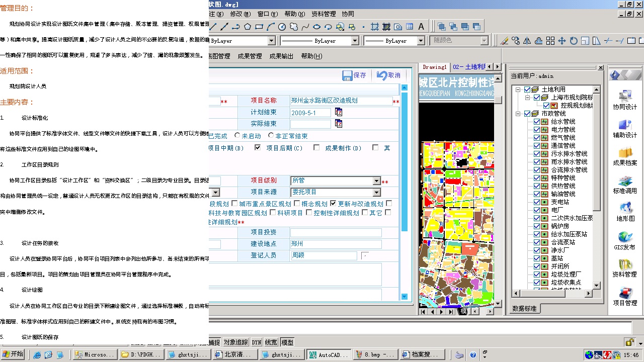
Task: Switch to 数据标准 tab
Action: (x=524, y=308)
